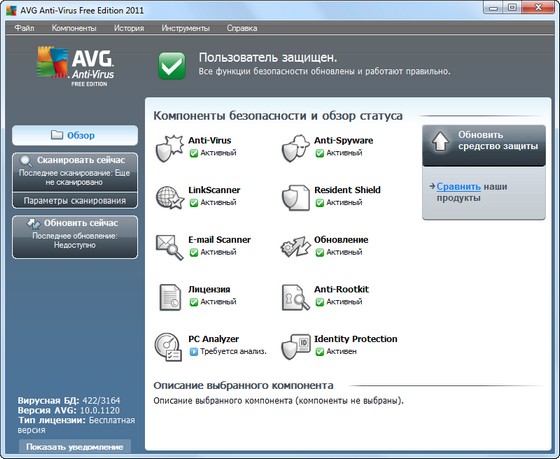The width and height of the screenshot is (560, 459).
Task: Run Обновить сейчас update button
Action: click(x=75, y=237)
